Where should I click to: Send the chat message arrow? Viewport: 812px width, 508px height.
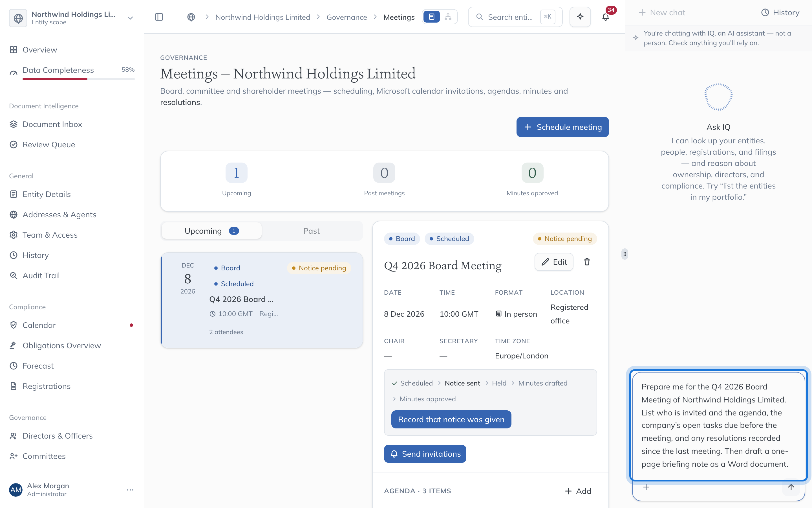[x=791, y=487]
